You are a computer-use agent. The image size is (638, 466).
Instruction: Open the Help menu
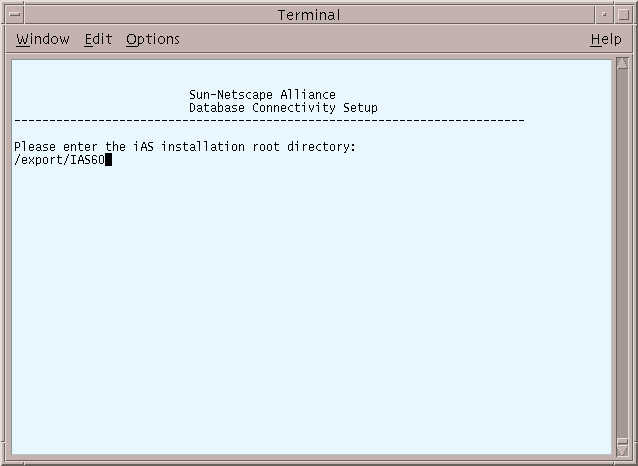[x=606, y=39]
